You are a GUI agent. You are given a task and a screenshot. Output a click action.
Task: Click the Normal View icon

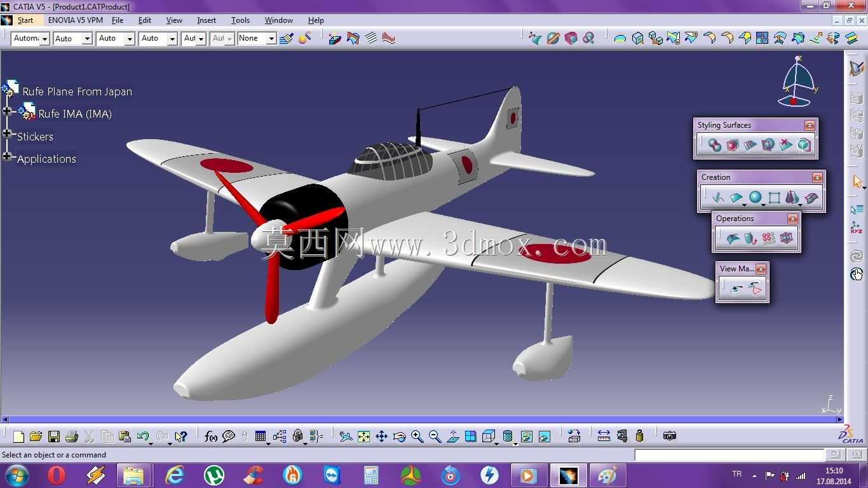453,437
